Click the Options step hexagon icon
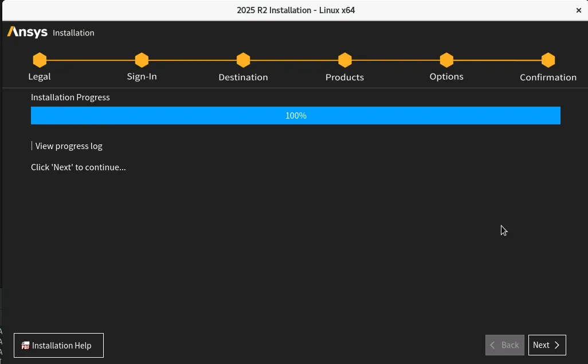588x364 pixels. pyautogui.click(x=446, y=60)
